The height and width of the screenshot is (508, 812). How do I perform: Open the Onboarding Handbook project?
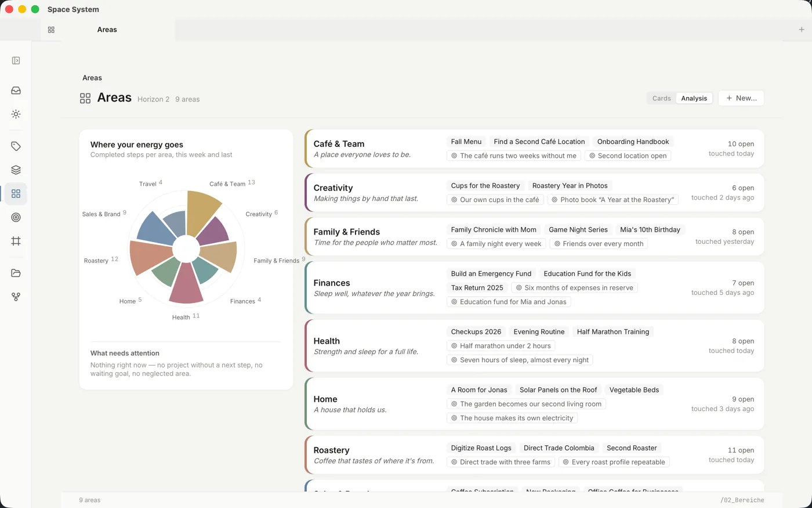coord(633,142)
